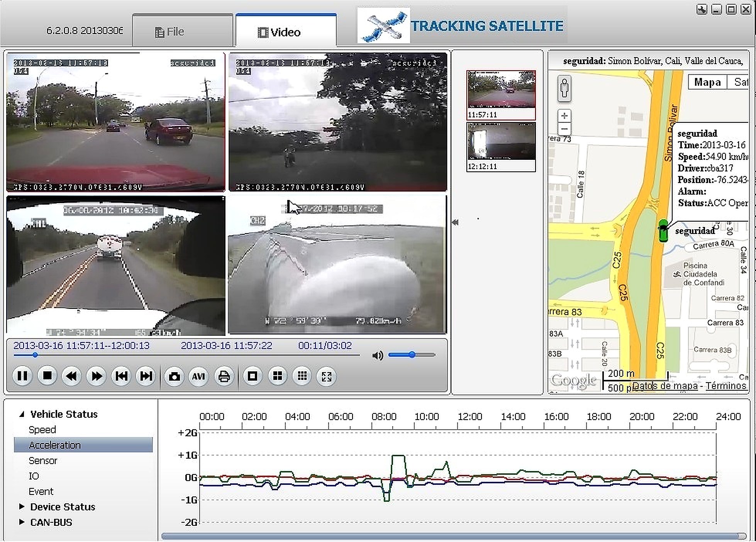Screen dimensions: 756x542
Task: Expand the CAN-BUS tree
Action: coord(22,522)
